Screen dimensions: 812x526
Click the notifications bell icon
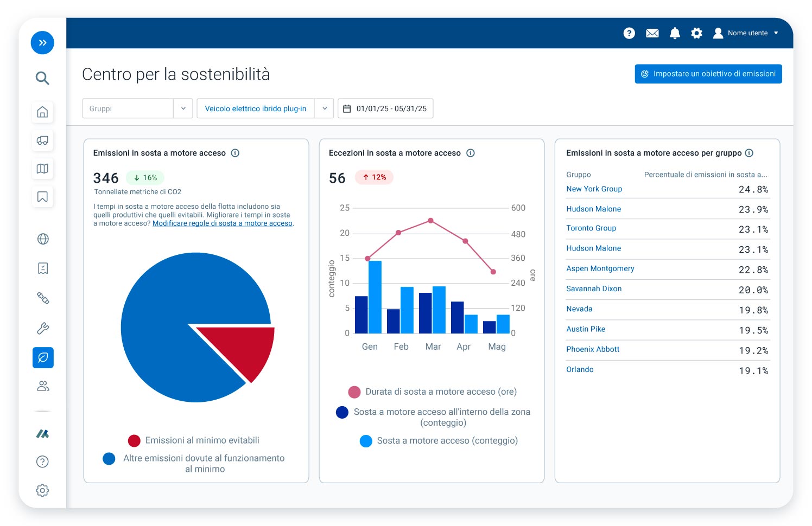coord(675,33)
